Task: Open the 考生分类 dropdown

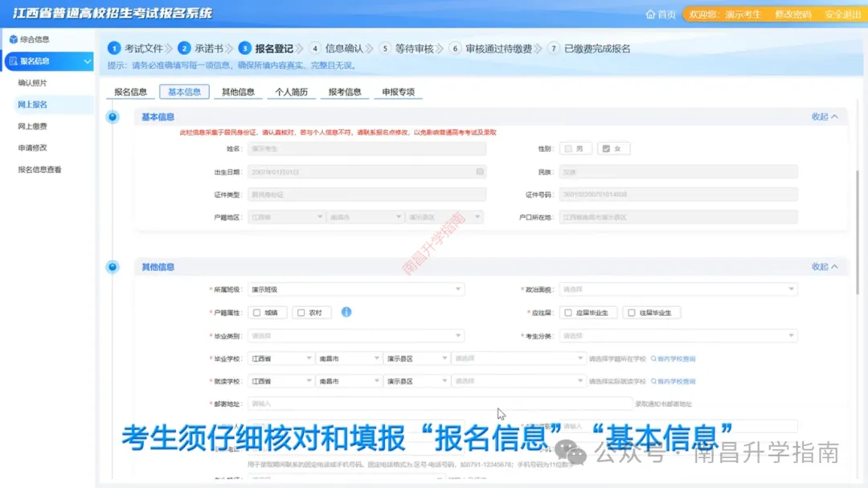Action: pos(678,336)
